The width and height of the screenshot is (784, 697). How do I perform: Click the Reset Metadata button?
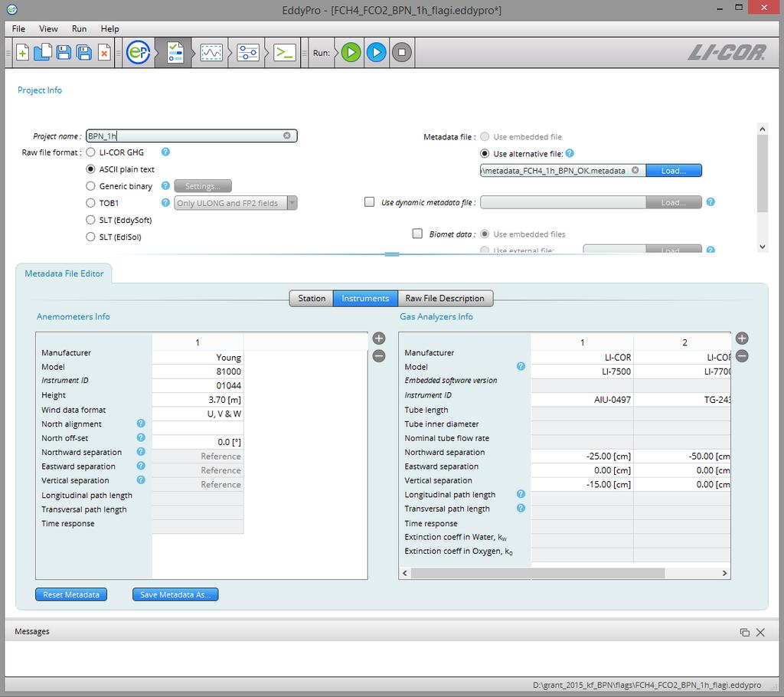[x=71, y=594]
